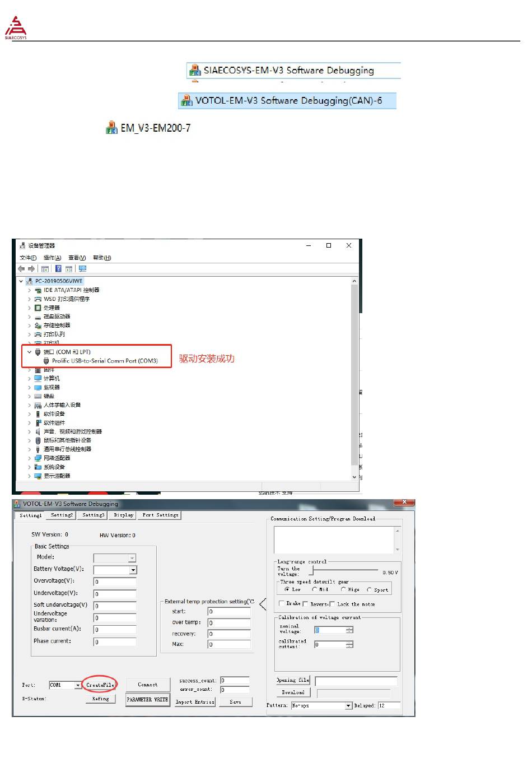Image resolution: width=532 pixels, height=772 pixels.
Task: Click the console tree toolbar icon after the arrows
Action: click(x=45, y=269)
